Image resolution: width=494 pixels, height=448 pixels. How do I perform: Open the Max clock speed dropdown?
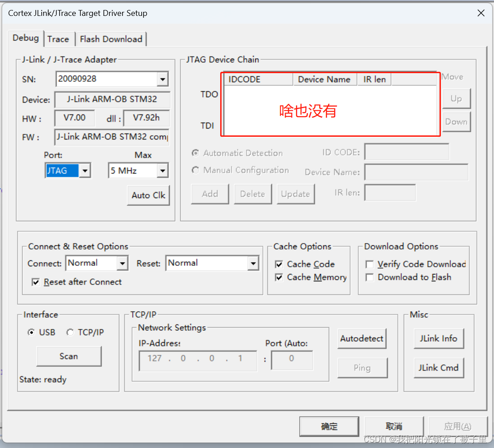click(163, 170)
